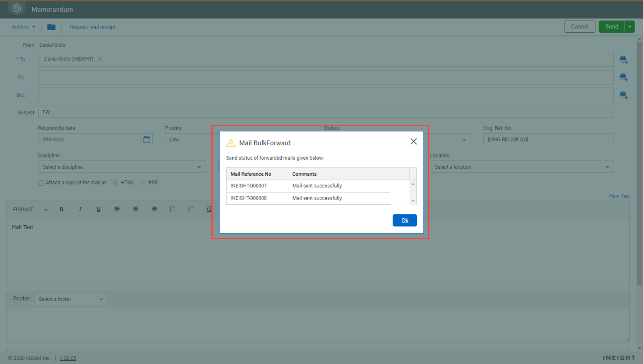The height and width of the screenshot is (364, 643).
Task: Select the PDF radio option
Action: pos(143,183)
